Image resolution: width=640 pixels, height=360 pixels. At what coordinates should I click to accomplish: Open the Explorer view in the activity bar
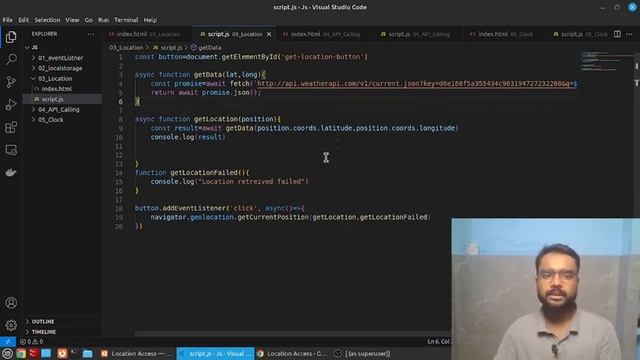(x=11, y=37)
